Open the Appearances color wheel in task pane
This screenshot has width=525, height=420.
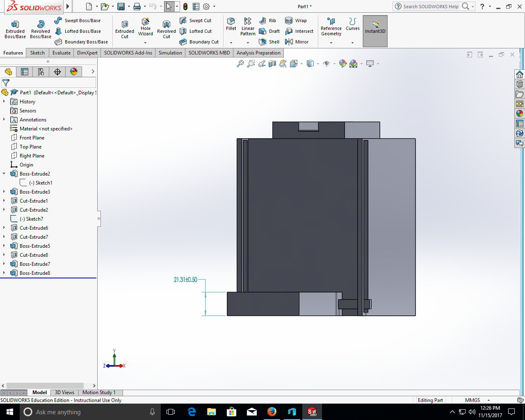click(x=520, y=114)
